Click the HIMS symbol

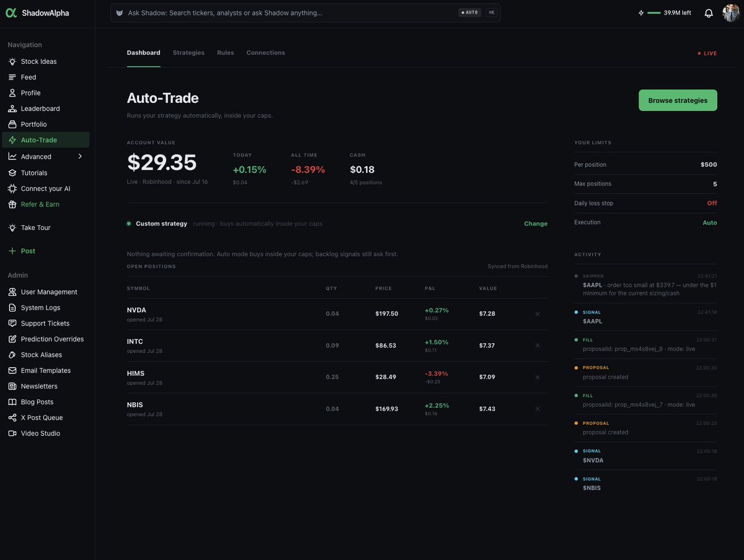136,373
